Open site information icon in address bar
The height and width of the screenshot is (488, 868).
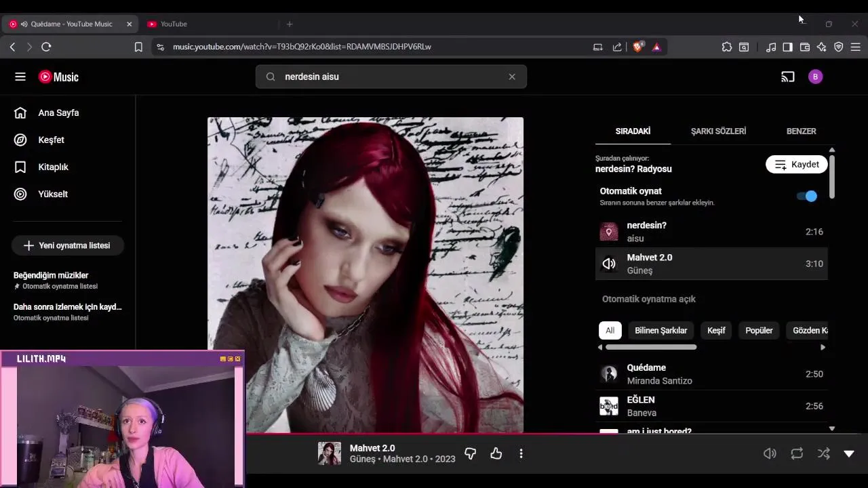pos(160,47)
